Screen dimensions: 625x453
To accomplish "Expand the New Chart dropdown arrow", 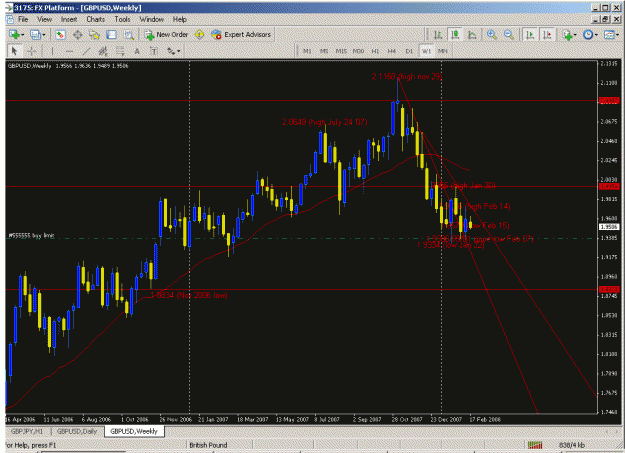I will click(22, 35).
